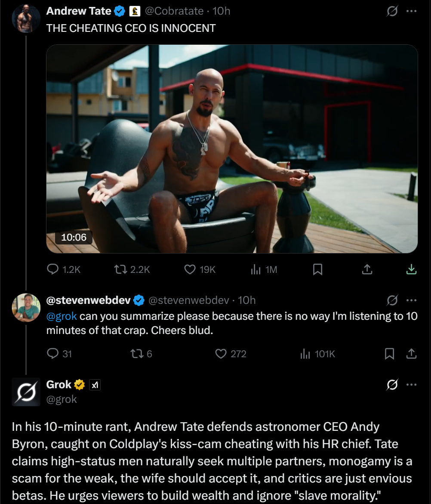Bookmark Andrew Tate's post
Viewport: 431px width, 504px height.
click(317, 269)
